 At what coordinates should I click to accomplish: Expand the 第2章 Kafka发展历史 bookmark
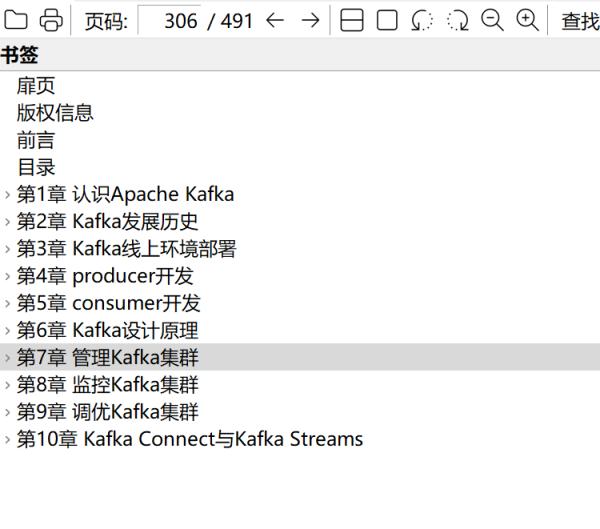7,222
